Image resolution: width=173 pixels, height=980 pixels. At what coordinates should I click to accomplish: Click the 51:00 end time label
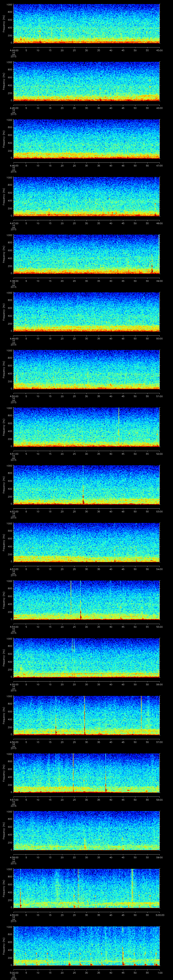[160, 396]
